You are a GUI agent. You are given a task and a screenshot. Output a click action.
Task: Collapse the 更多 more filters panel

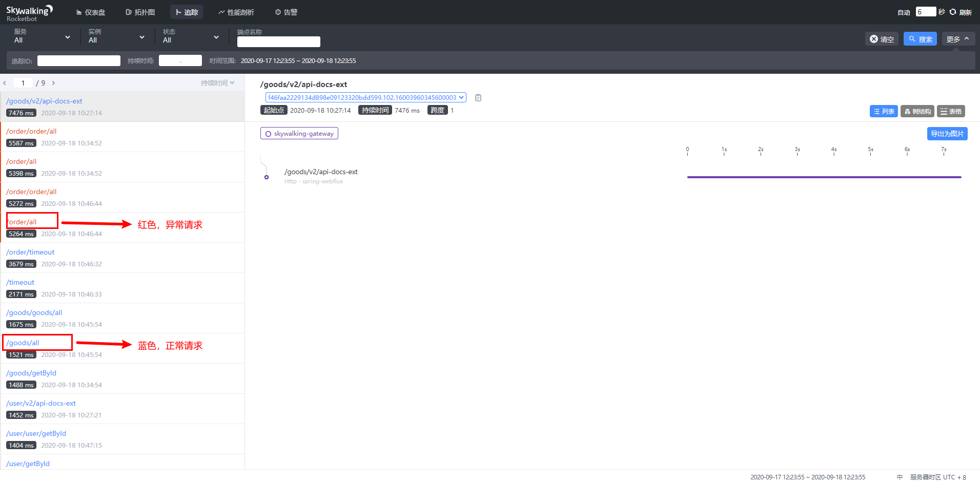958,39
